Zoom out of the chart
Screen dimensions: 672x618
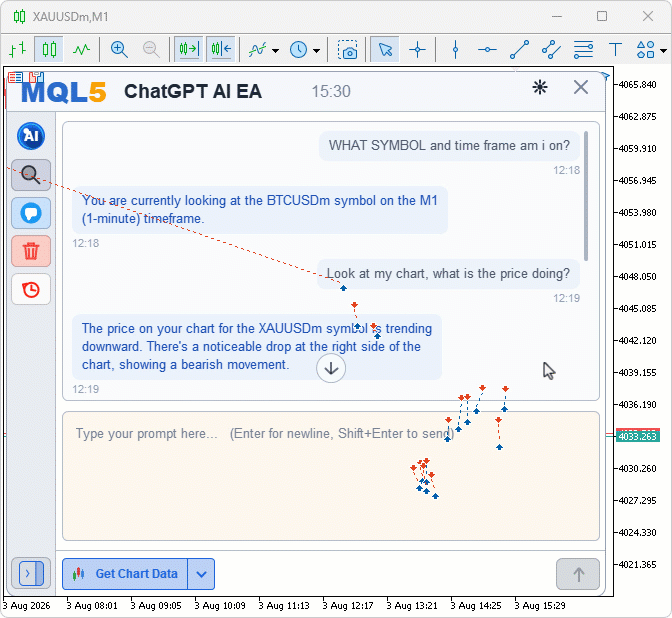(151, 49)
